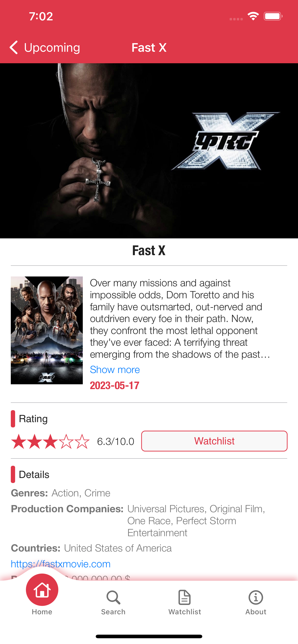Open the fastxmovie.com website link
Viewport: 298px width, 644px height.
[x=61, y=564]
